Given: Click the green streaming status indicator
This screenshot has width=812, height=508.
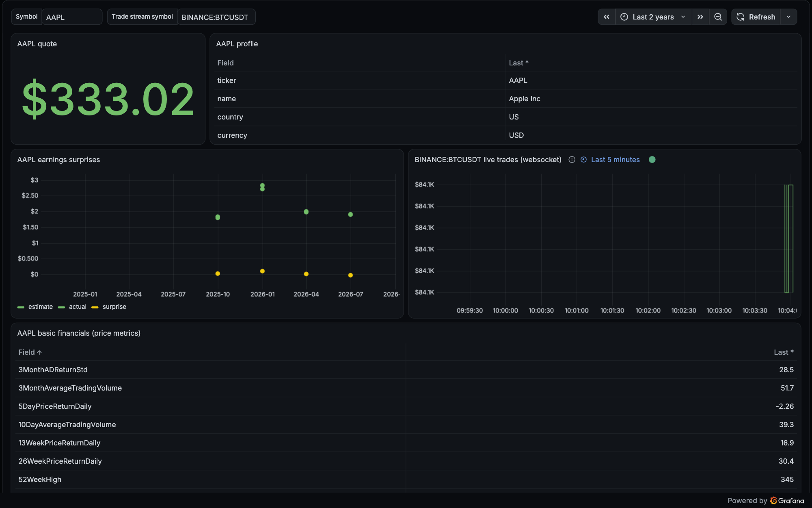Looking at the screenshot, I should (x=652, y=160).
